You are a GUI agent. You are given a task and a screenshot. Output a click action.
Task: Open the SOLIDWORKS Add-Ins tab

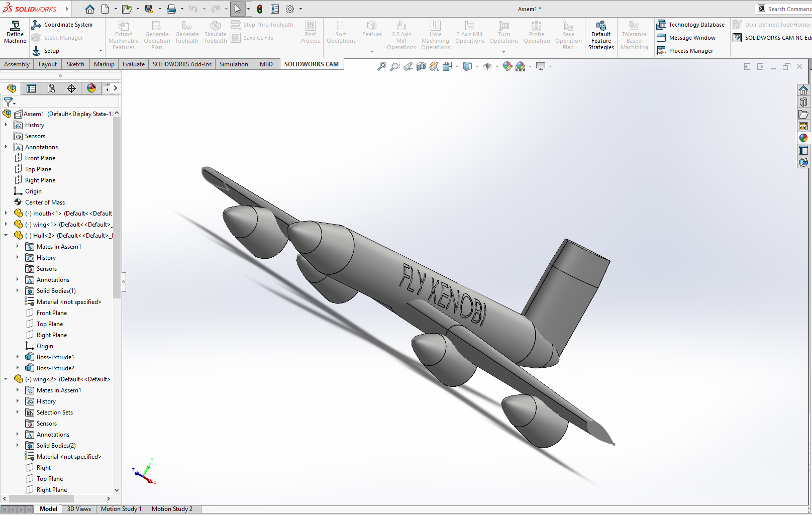click(182, 64)
